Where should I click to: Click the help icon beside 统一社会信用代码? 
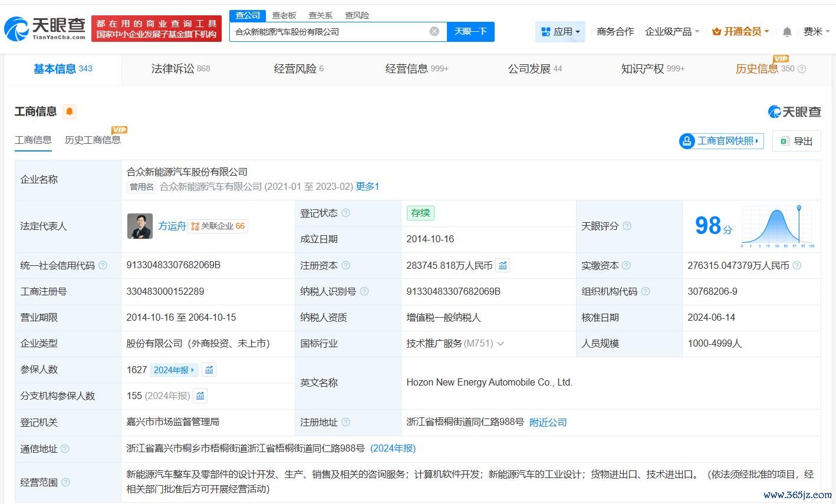point(103,265)
